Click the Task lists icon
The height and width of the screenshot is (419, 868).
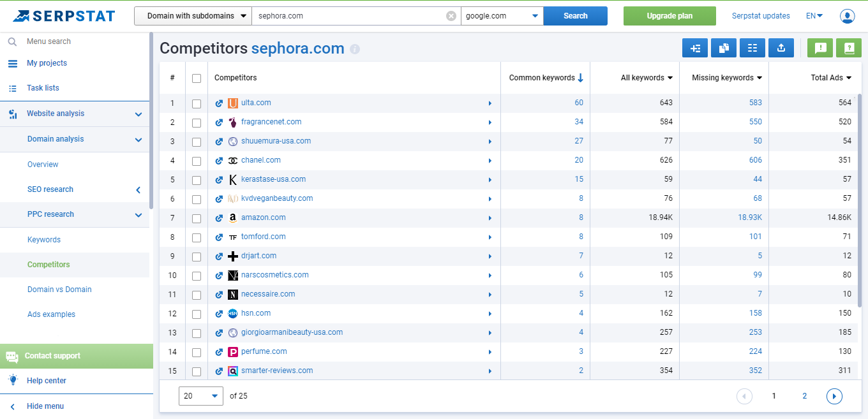13,89
